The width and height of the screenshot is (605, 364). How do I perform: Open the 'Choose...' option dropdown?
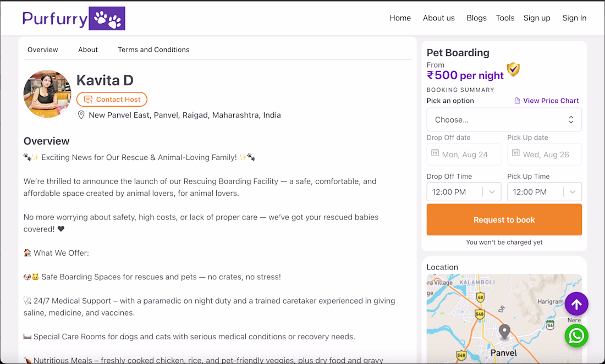(504, 120)
